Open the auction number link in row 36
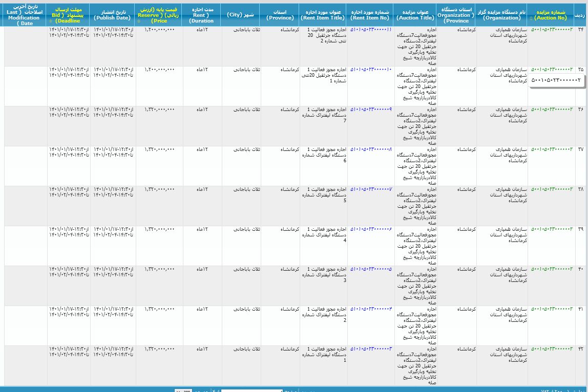The image size is (588, 392). pos(552,110)
